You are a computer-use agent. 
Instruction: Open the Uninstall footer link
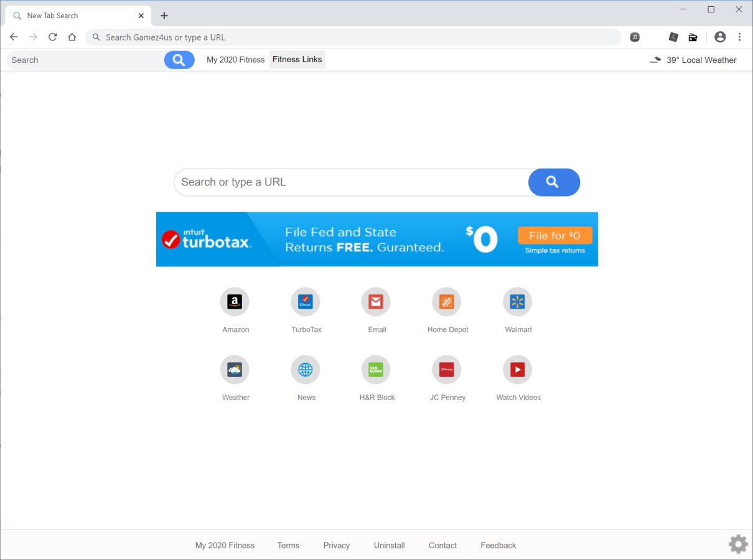(390, 545)
